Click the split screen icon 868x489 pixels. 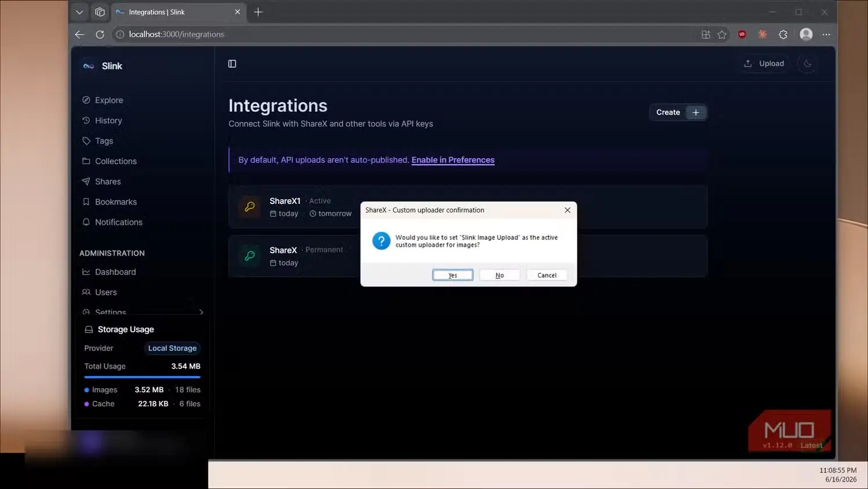tap(706, 34)
